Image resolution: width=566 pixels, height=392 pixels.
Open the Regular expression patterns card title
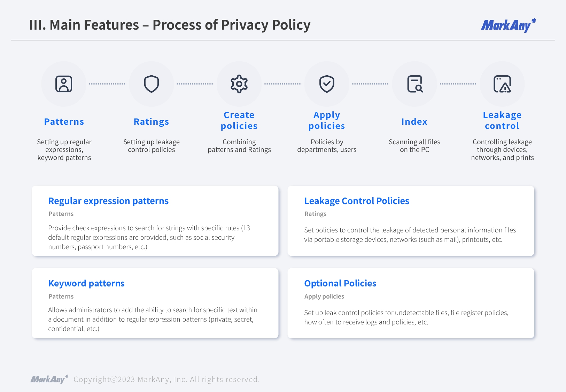coord(108,201)
